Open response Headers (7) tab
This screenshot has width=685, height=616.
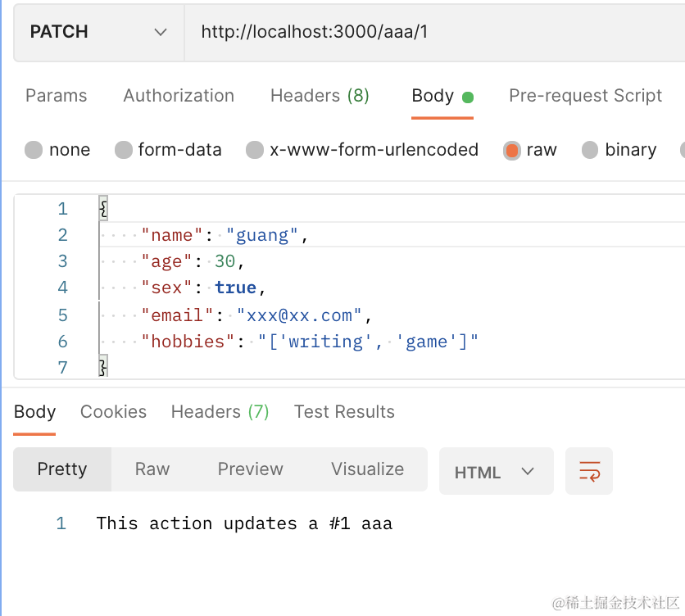point(220,412)
